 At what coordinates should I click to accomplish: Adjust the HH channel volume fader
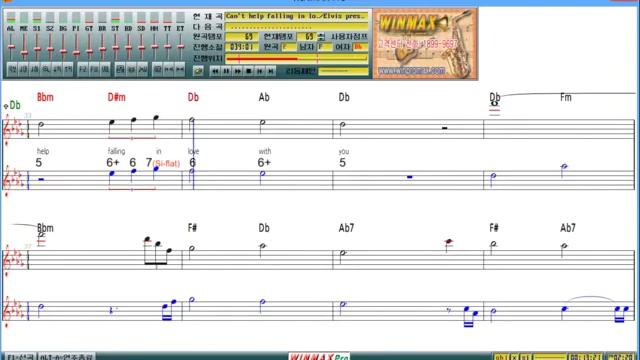(x=155, y=47)
